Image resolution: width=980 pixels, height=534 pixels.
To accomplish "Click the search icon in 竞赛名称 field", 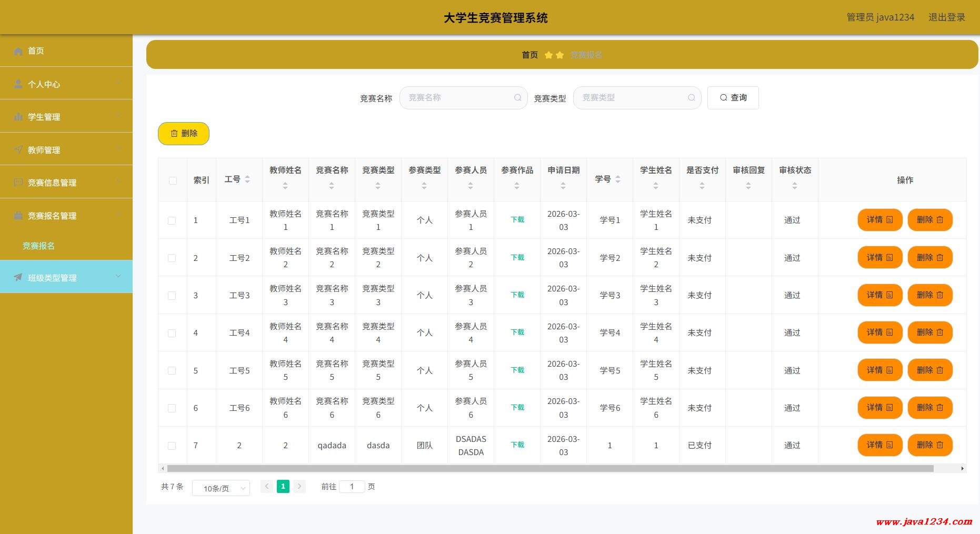I will tap(517, 98).
